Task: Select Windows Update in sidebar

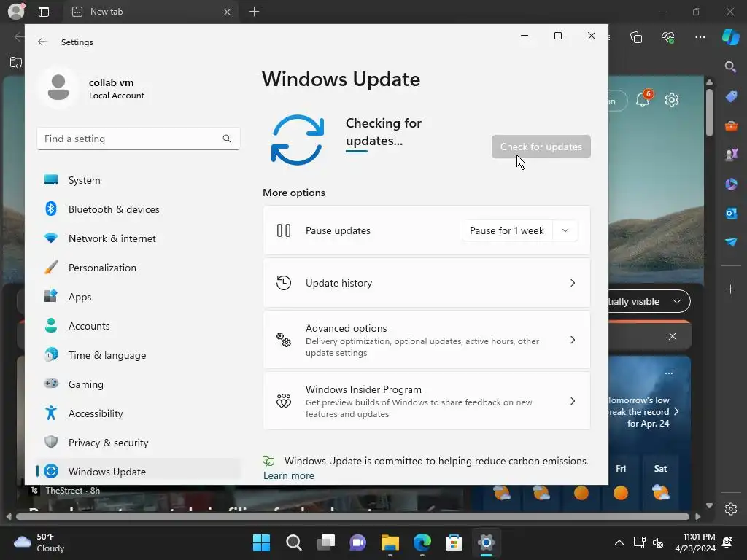Action: coord(138,472)
